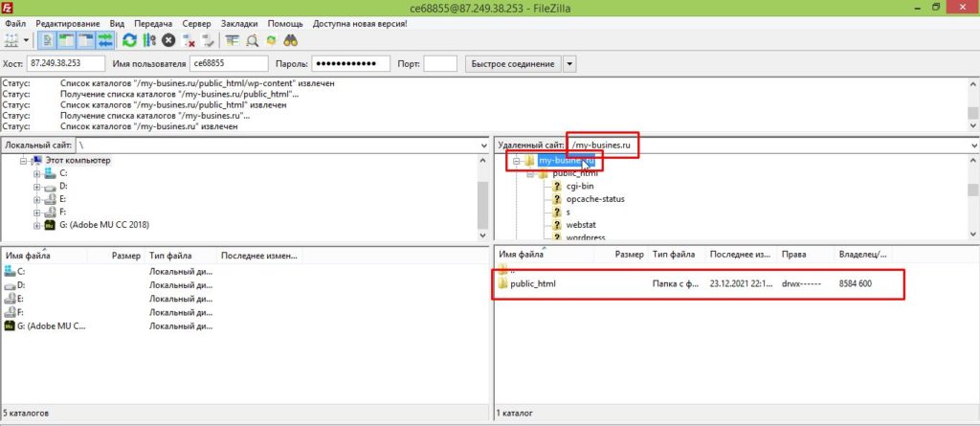This screenshot has height=426, width=980.
Task: Expand the C: drive tree node
Action: point(37,173)
